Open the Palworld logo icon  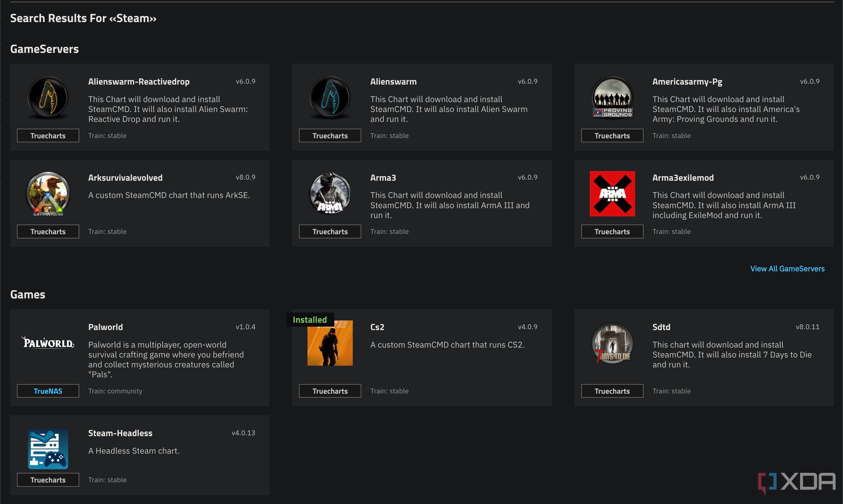[48, 343]
